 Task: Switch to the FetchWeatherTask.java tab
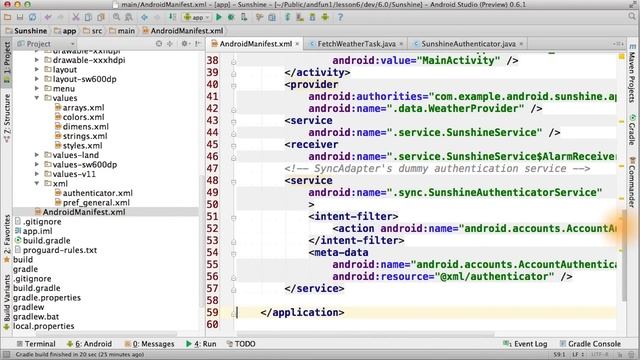(356, 44)
